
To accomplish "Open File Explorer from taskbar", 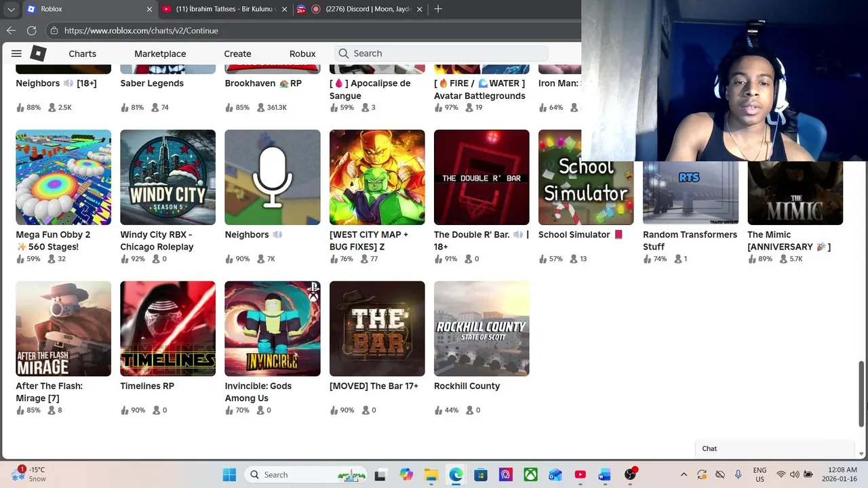I will pyautogui.click(x=431, y=475).
